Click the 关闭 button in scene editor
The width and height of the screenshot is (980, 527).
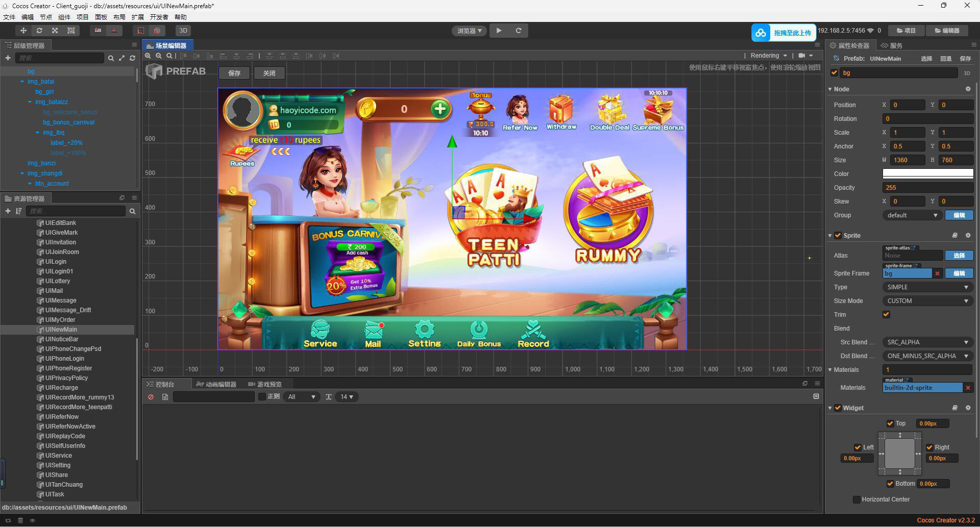pos(269,73)
